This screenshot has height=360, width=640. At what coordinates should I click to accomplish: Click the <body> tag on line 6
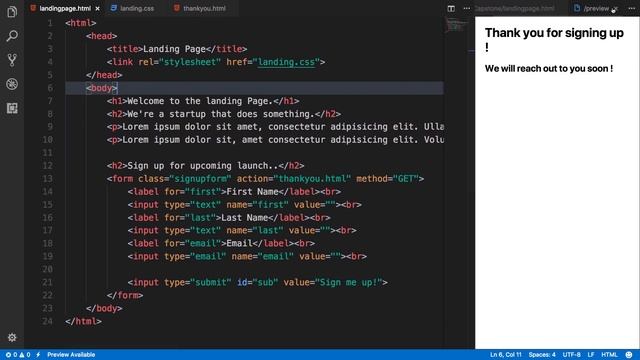tap(102, 88)
